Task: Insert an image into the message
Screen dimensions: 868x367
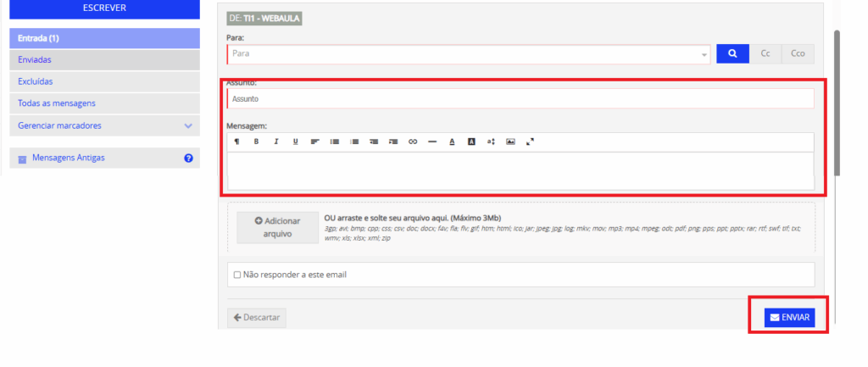Action: tap(510, 142)
